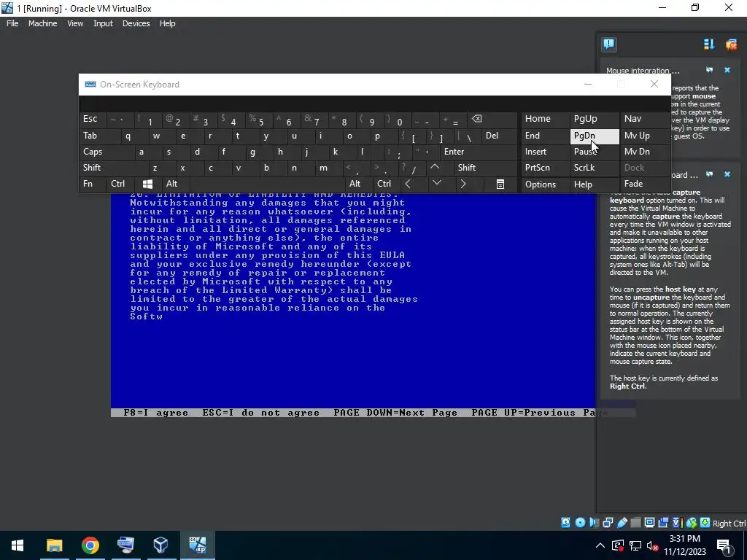
Task: Click the forbid icon on keyboard capture notification
Action: pos(709,174)
